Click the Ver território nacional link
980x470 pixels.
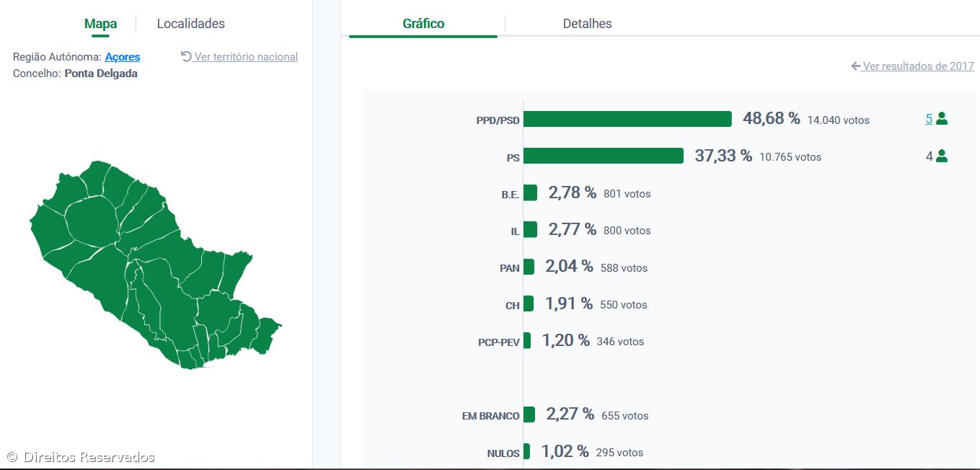click(x=246, y=57)
